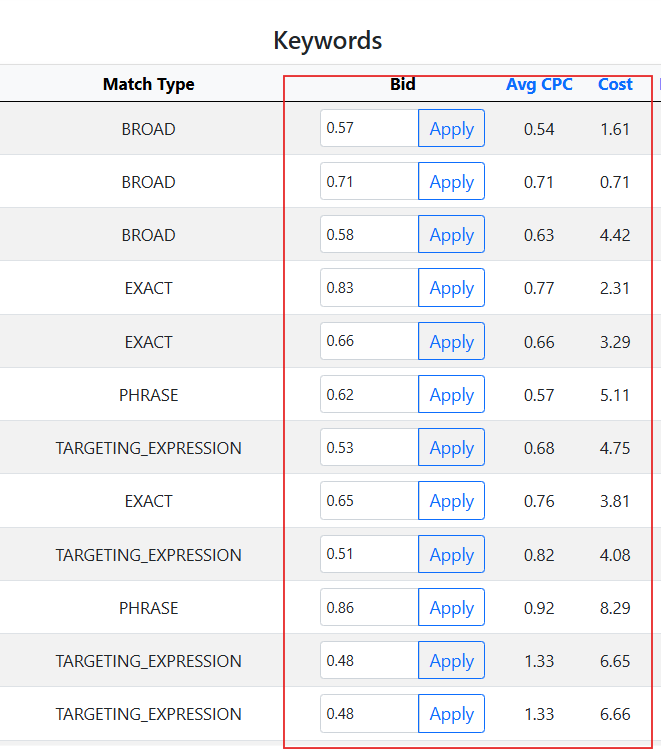The image size is (661, 749).
Task: Hit Apply for the 0.83 EXACT bid
Action: 451,288
